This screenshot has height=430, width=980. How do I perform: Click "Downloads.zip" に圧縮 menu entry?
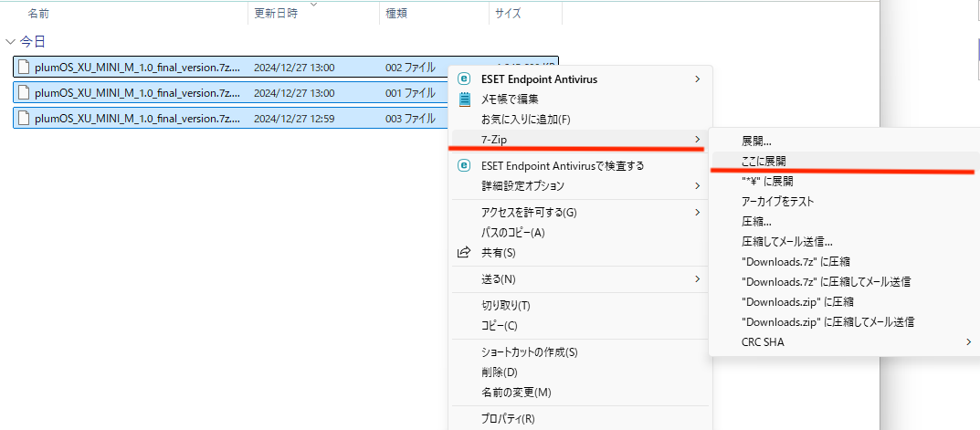tap(796, 301)
